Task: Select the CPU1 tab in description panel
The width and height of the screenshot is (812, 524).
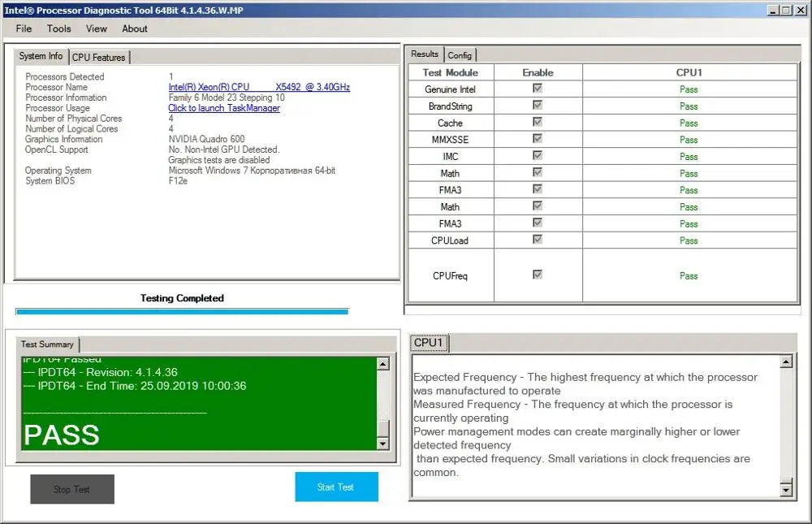Action: [x=428, y=343]
